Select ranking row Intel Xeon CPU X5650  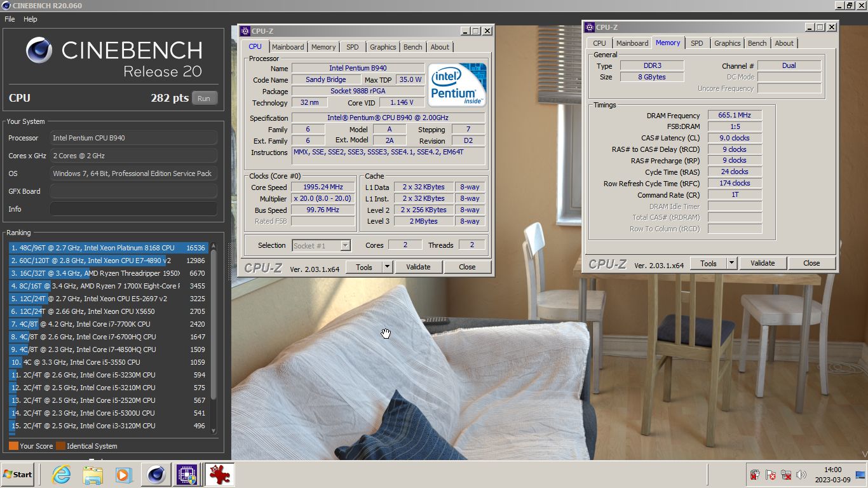[108, 311]
